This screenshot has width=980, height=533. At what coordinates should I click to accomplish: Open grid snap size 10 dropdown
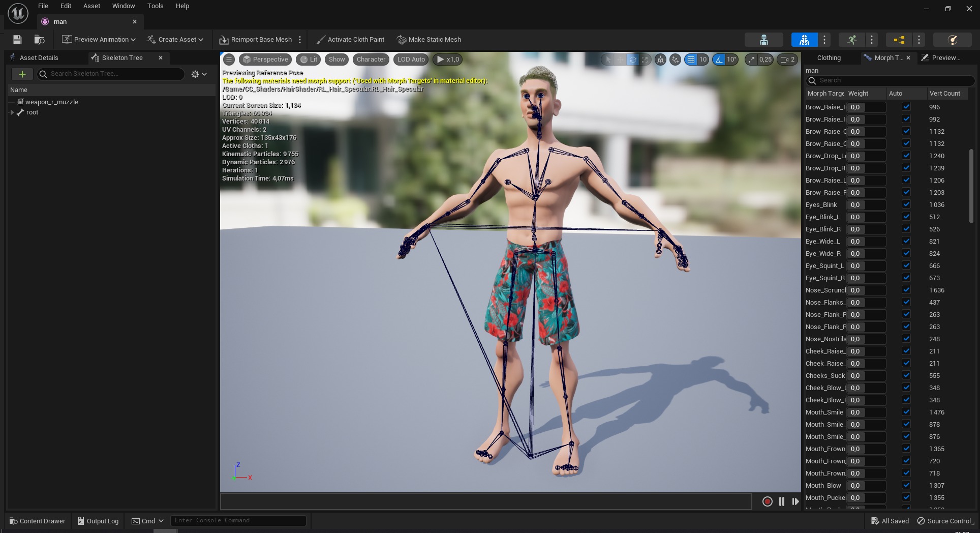pyautogui.click(x=703, y=60)
